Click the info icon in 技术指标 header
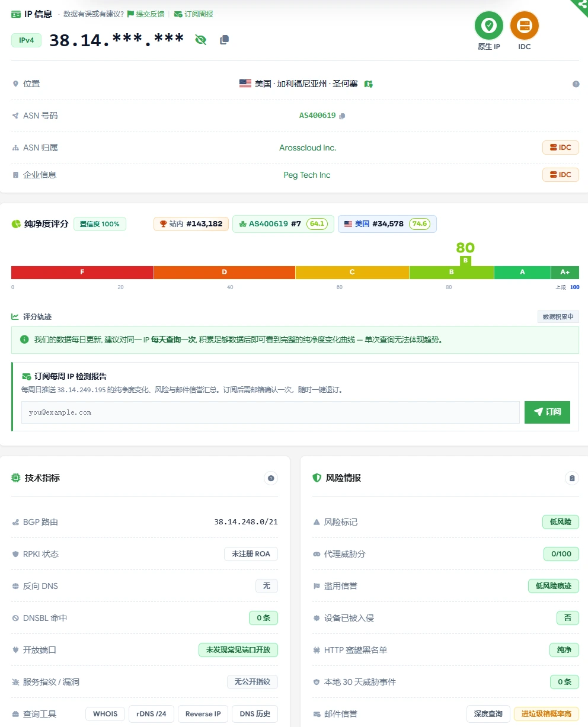This screenshot has width=588, height=727. [271, 478]
